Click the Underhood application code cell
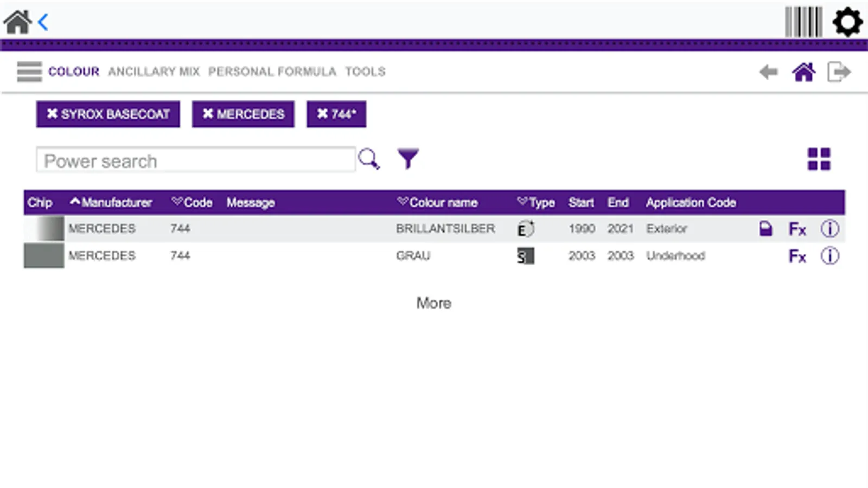Screen dimensions: 868x488 [x=675, y=256]
